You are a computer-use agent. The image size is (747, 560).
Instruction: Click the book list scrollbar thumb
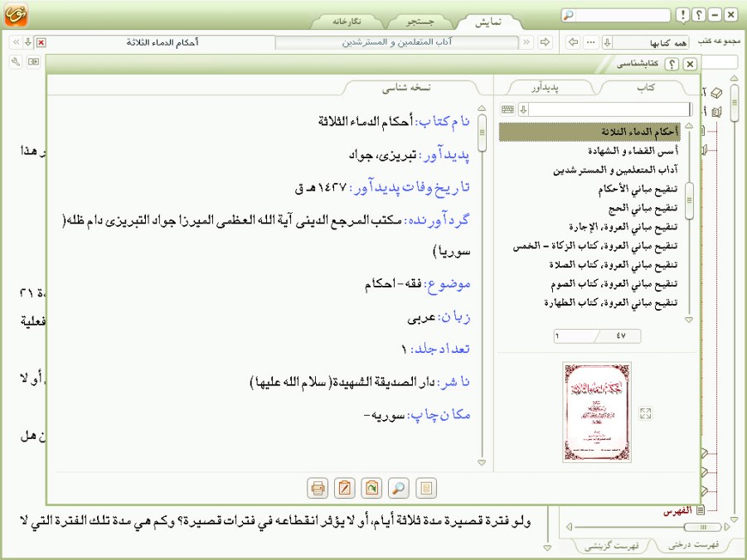[x=689, y=200]
